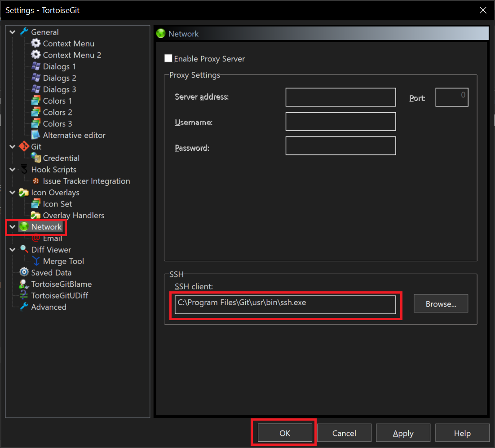495x448 pixels.
Task: Click the Advanced wrench icon
Action: tap(24, 307)
